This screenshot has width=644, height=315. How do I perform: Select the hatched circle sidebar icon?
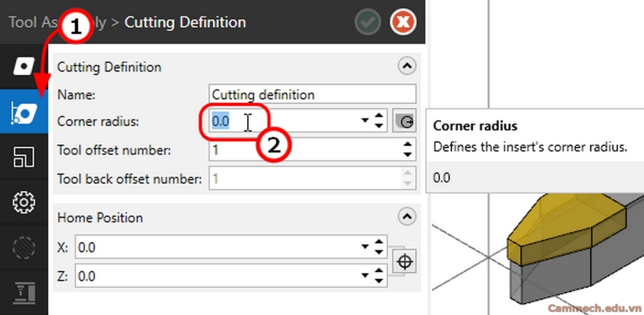pyautogui.click(x=24, y=247)
